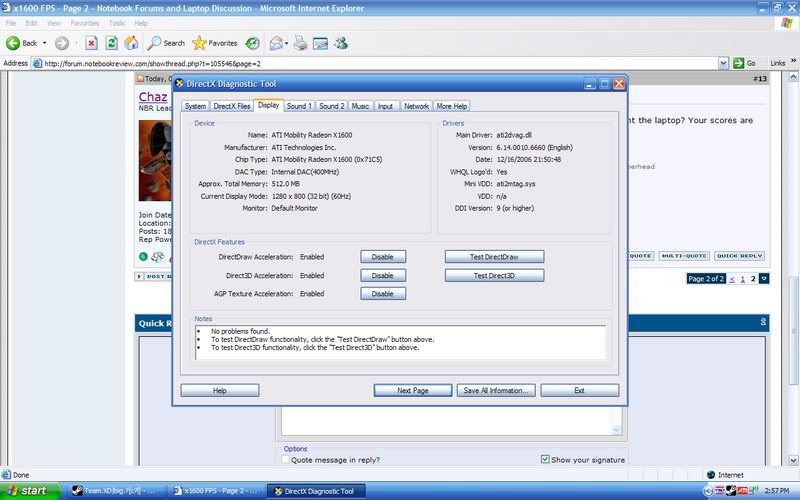Click the Test DirectDraw button

click(x=494, y=257)
